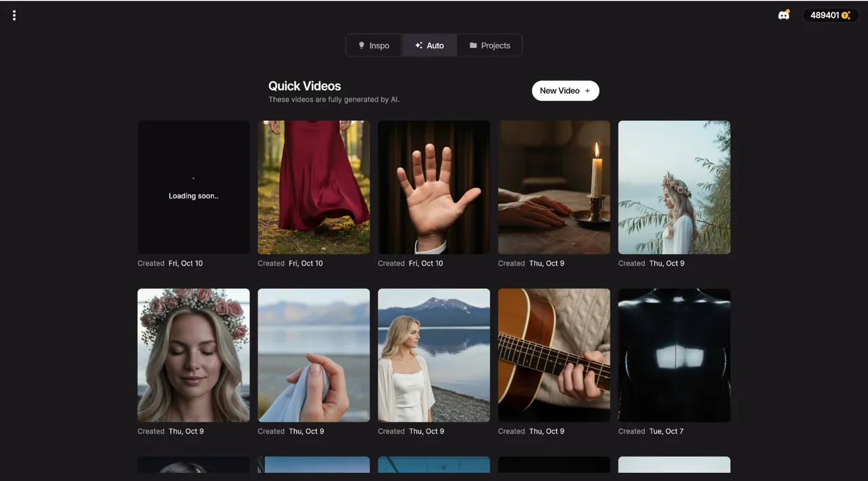Open the guitar playing video thumbnail
Screen dimensions: 868x481
[x=553, y=355]
